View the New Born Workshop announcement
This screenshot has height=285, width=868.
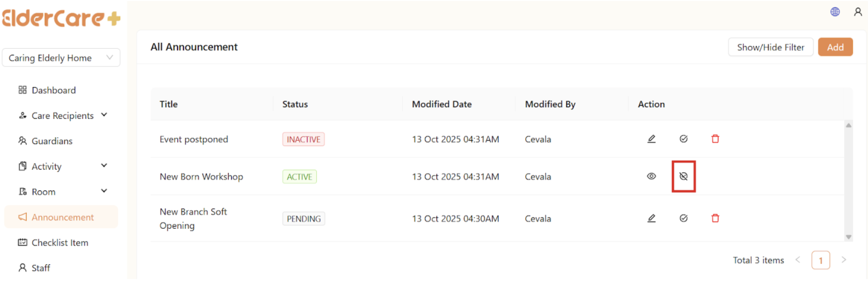651,176
